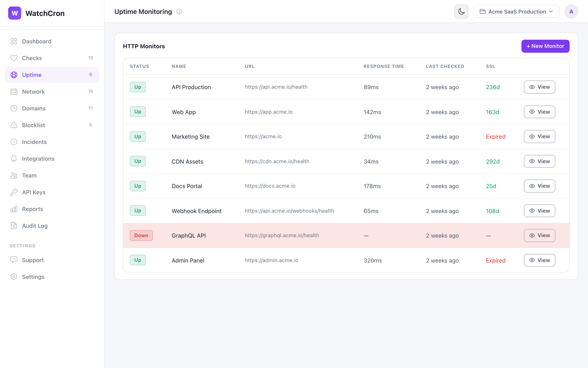Click the Response Time column header
The image size is (588, 368).
coord(384,66)
